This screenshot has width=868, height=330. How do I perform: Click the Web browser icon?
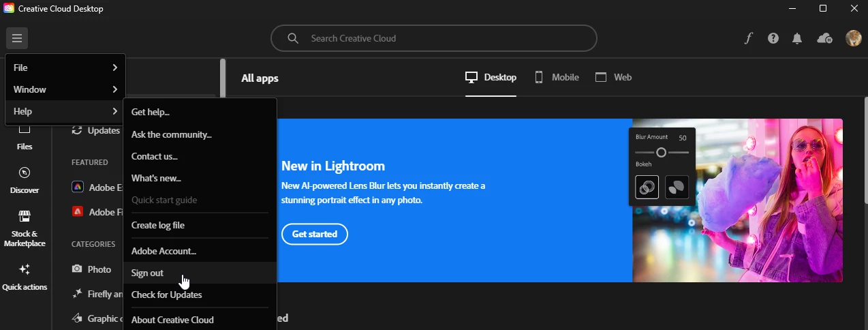(x=601, y=77)
